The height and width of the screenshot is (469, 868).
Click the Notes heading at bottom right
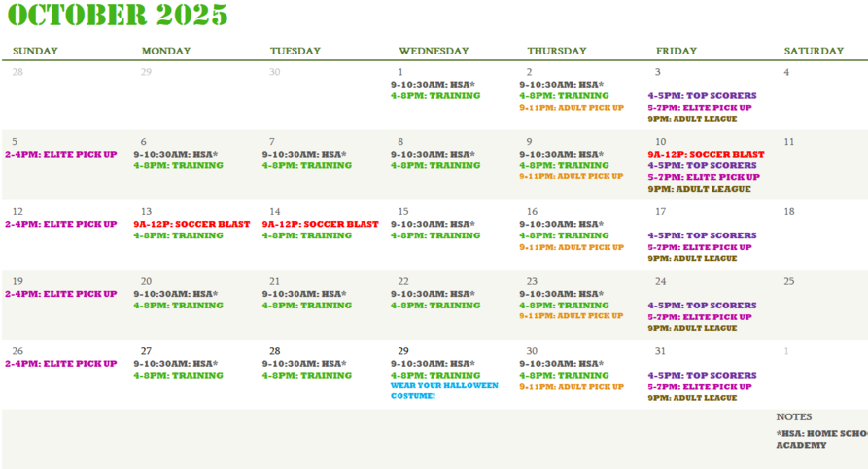tap(793, 416)
